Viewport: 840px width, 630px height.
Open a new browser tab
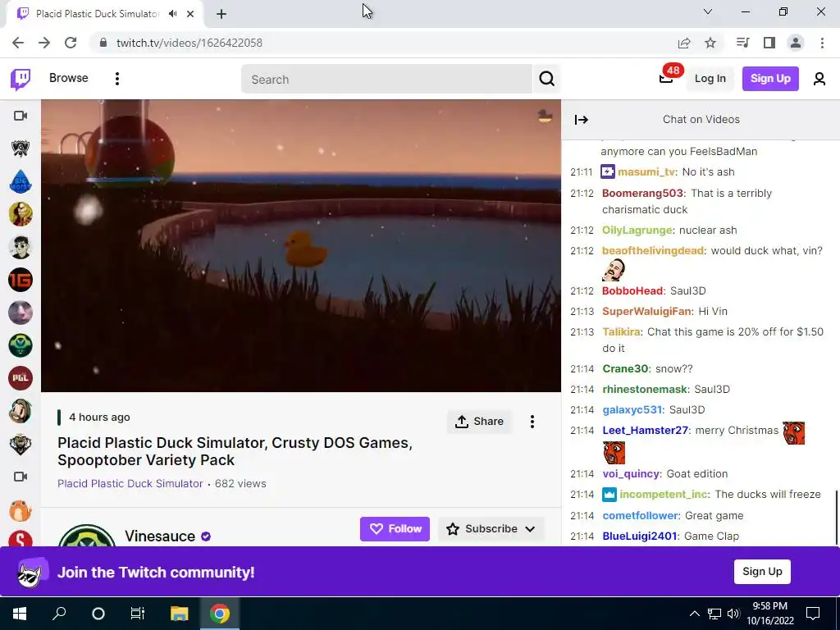pyautogui.click(x=221, y=14)
